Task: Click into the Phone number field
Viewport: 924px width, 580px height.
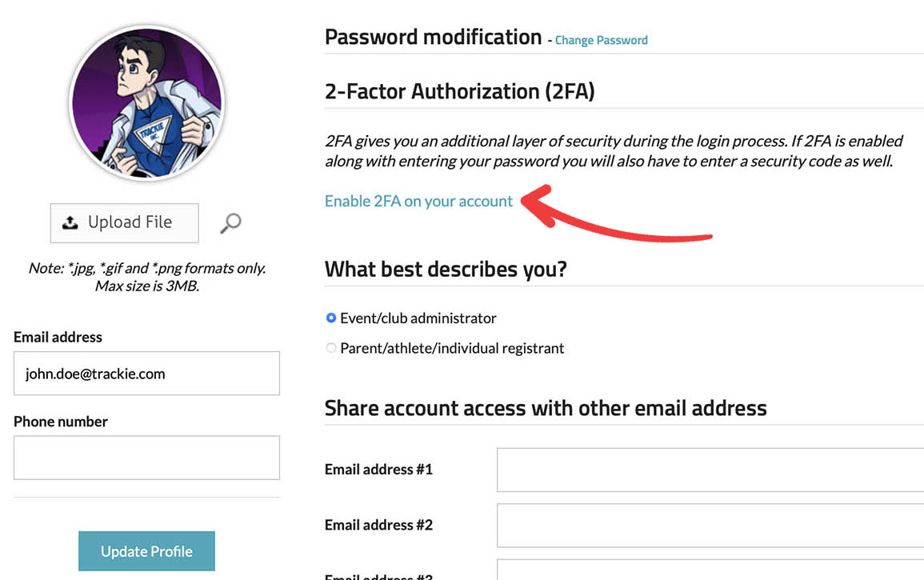Action: [146, 458]
